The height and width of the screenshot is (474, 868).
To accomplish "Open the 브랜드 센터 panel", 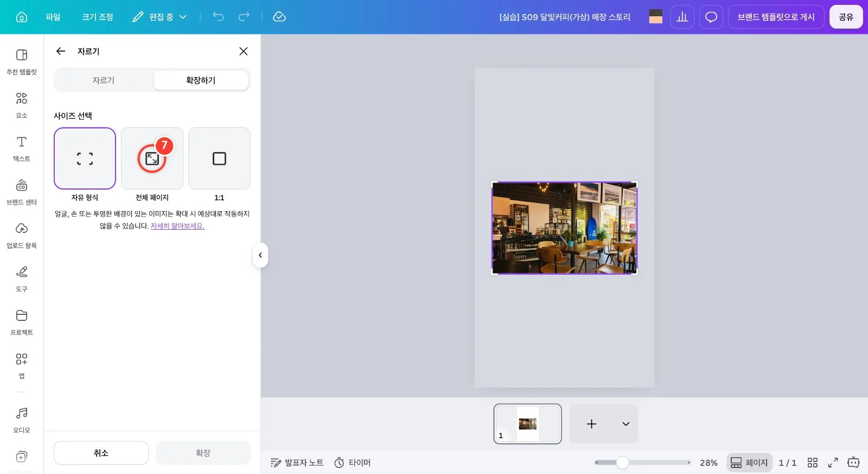I will (x=22, y=192).
